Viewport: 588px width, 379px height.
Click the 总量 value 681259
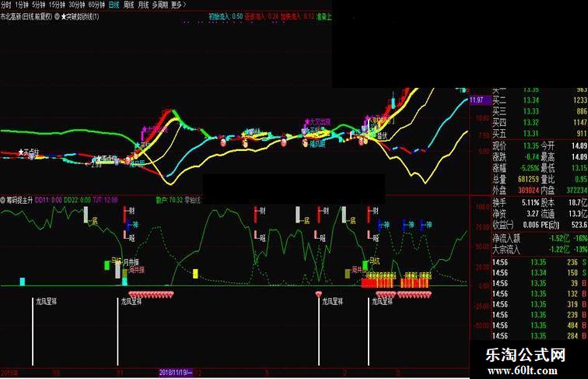(528, 179)
